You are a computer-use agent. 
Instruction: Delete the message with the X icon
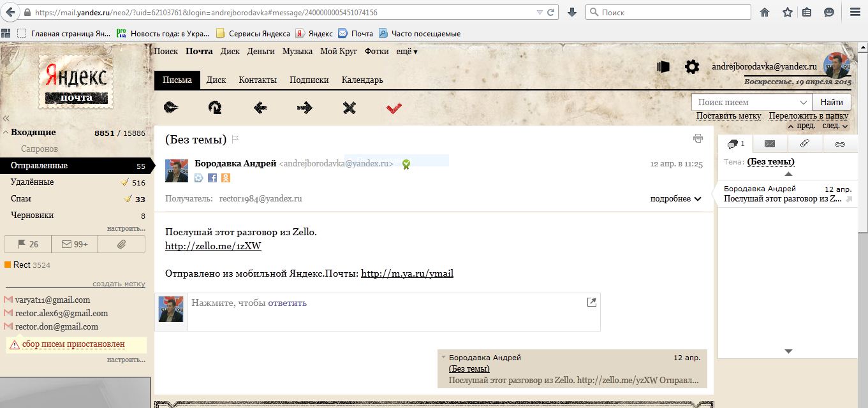tap(349, 108)
